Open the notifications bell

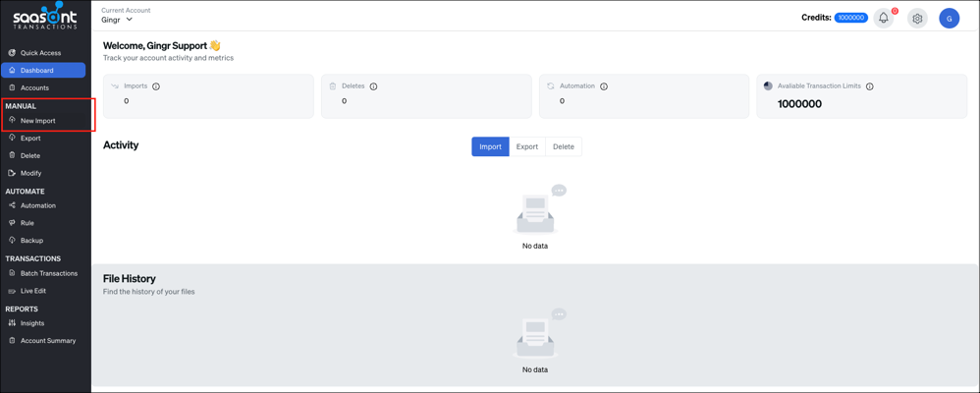(x=883, y=18)
